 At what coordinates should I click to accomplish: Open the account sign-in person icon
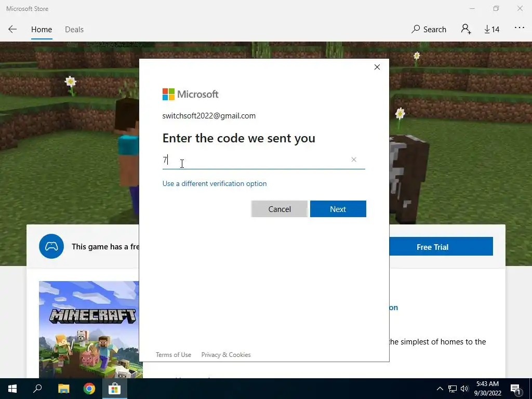click(x=466, y=29)
